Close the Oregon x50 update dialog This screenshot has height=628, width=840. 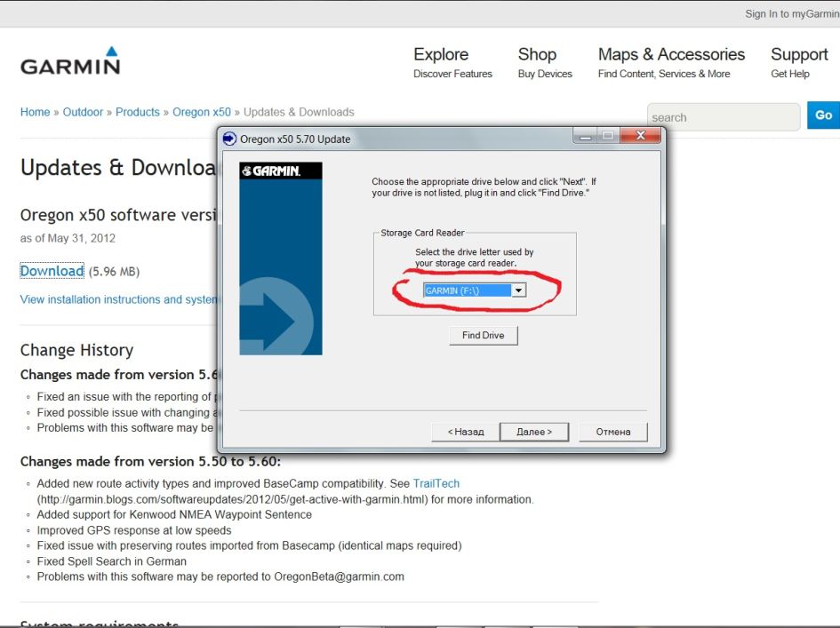coord(640,138)
